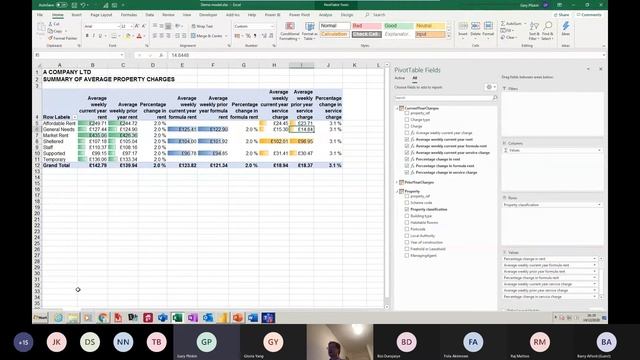This screenshot has width=640, height=360.
Task: Check the Local Authority field
Action: [407, 236]
